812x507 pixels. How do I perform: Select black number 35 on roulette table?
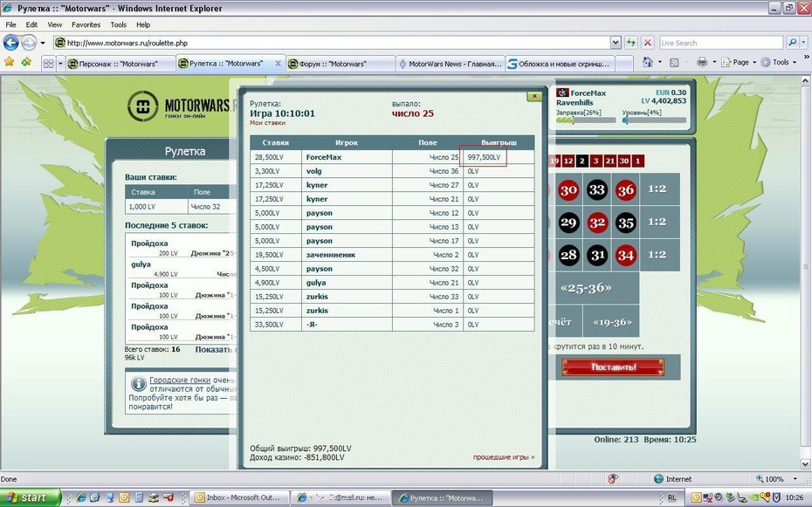point(625,223)
